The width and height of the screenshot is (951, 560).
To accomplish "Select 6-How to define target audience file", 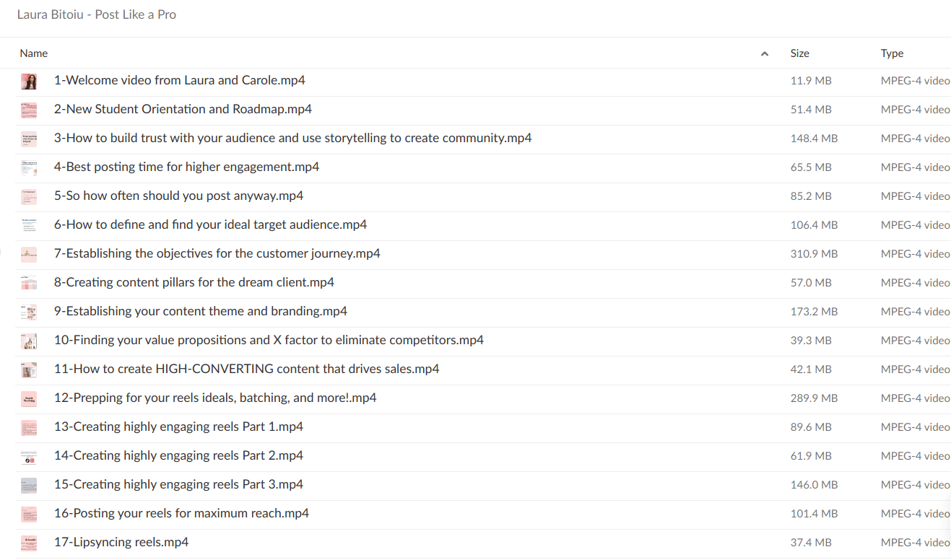I will pos(210,224).
